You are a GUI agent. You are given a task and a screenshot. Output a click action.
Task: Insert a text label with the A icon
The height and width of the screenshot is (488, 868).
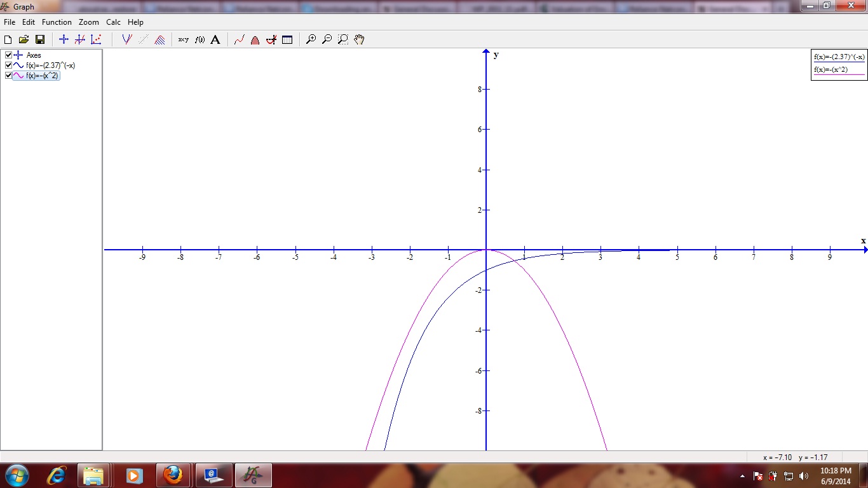[215, 39]
